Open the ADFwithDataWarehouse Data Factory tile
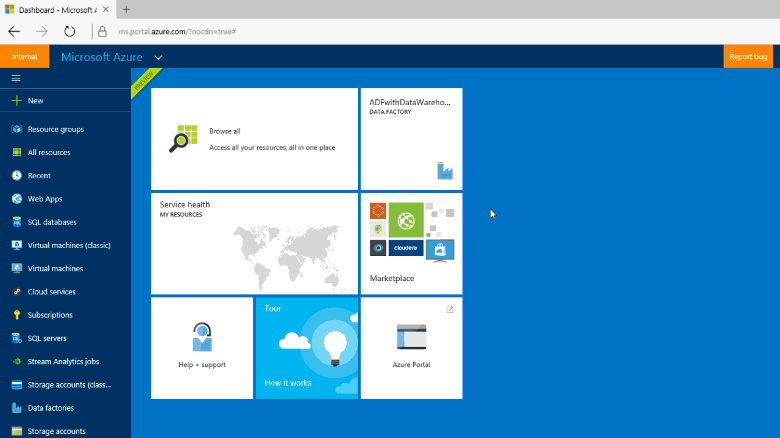 click(411, 139)
